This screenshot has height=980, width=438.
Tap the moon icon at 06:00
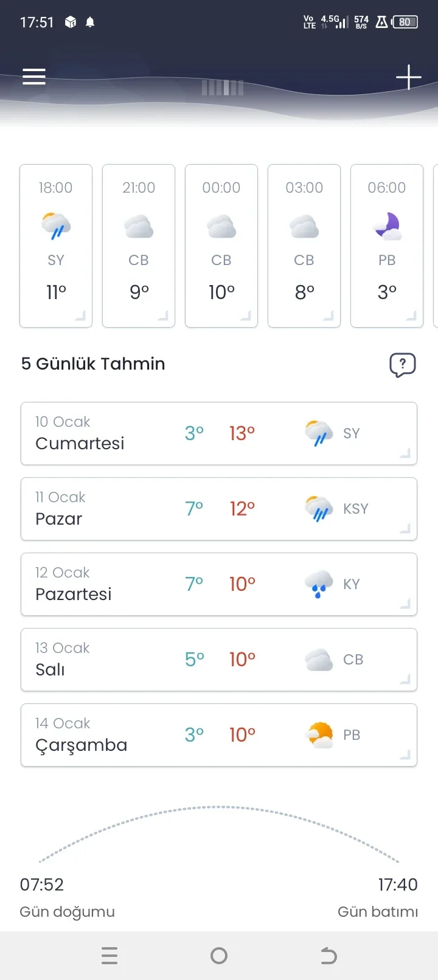point(387,226)
